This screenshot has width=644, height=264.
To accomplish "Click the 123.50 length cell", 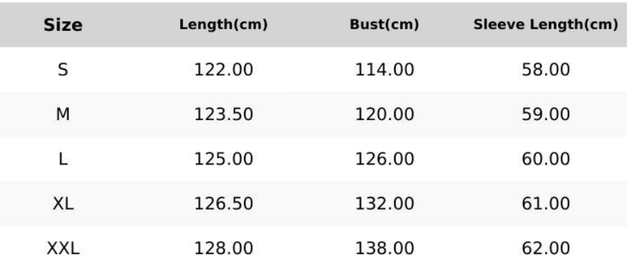I will [223, 114].
